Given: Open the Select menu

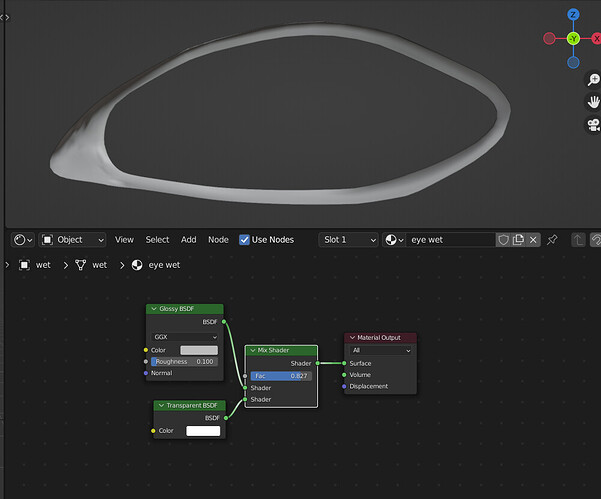Looking at the screenshot, I should tap(157, 240).
